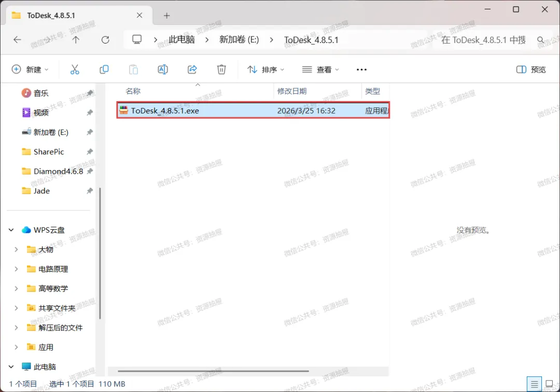Click the ToDesk_4.8.5.1.exe file icon
Viewport: 560px width, 392px height.
tap(123, 110)
